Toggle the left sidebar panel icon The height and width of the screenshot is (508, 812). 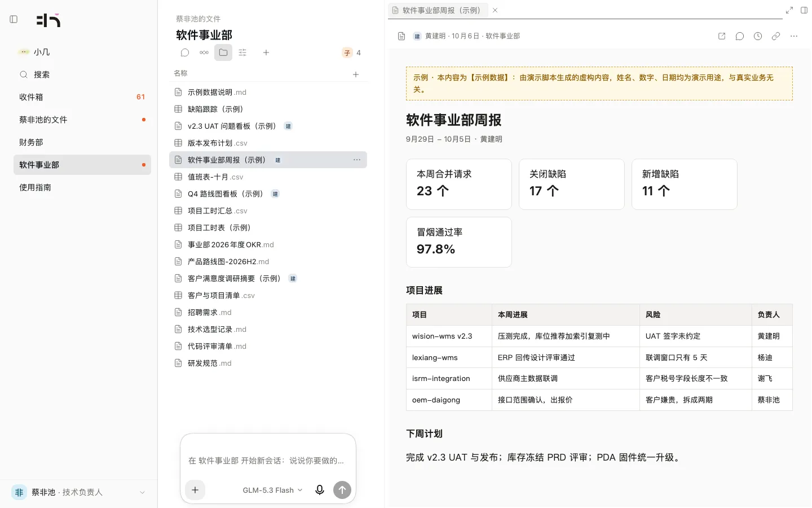coord(14,19)
